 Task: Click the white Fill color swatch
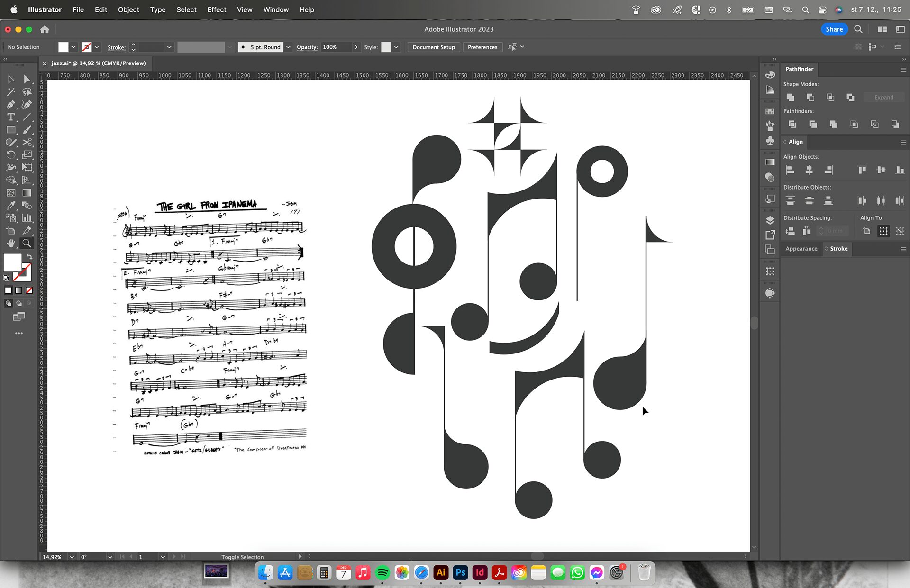(13, 262)
